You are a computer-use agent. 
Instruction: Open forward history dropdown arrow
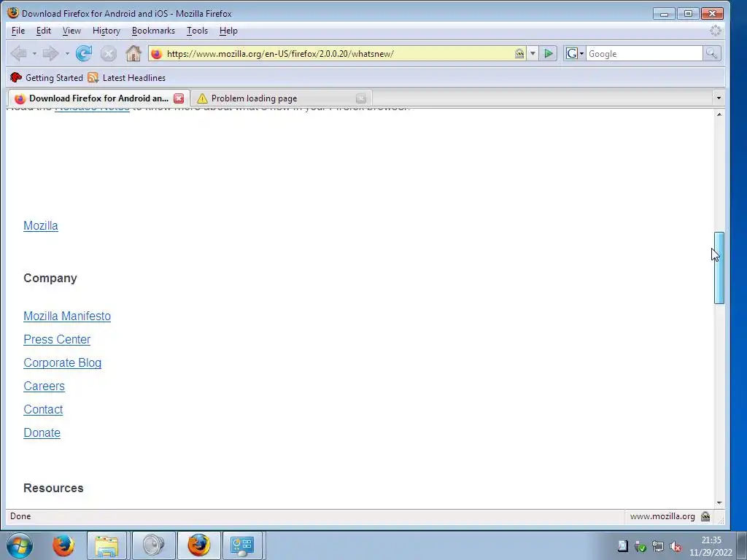coord(67,54)
